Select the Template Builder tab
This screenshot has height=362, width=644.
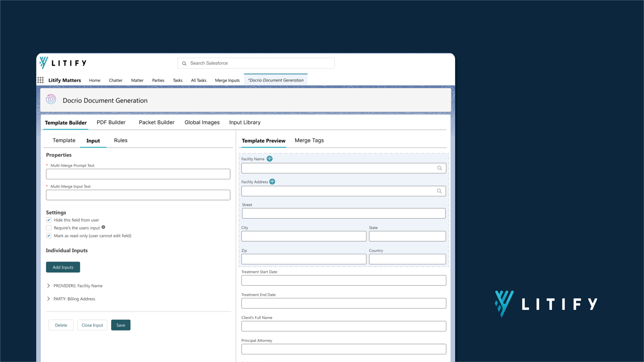66,123
